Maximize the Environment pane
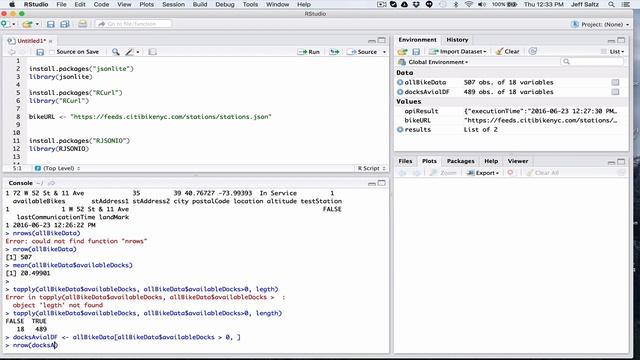This screenshot has height=360, width=640. point(621,40)
